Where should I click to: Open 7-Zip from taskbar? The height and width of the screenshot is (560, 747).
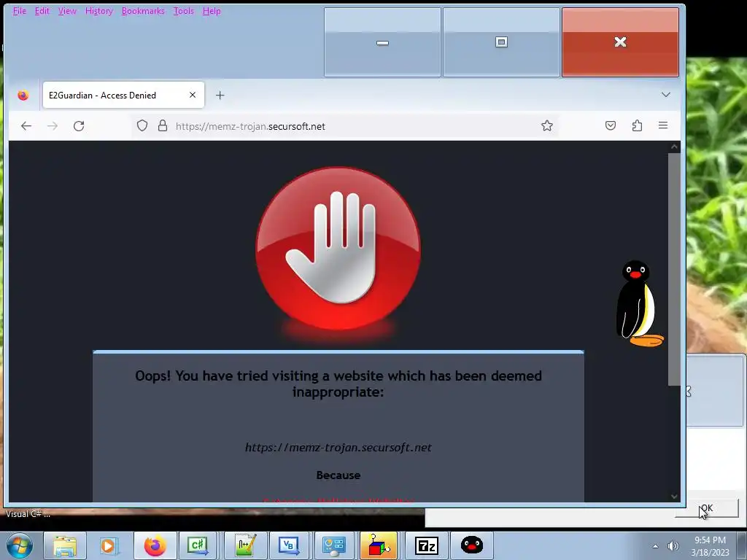(426, 545)
